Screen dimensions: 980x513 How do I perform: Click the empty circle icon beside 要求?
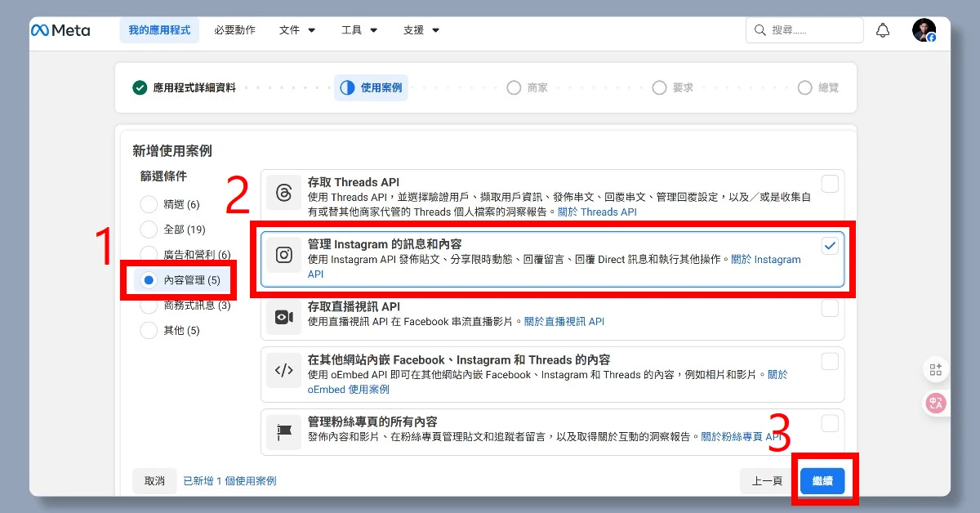[659, 87]
